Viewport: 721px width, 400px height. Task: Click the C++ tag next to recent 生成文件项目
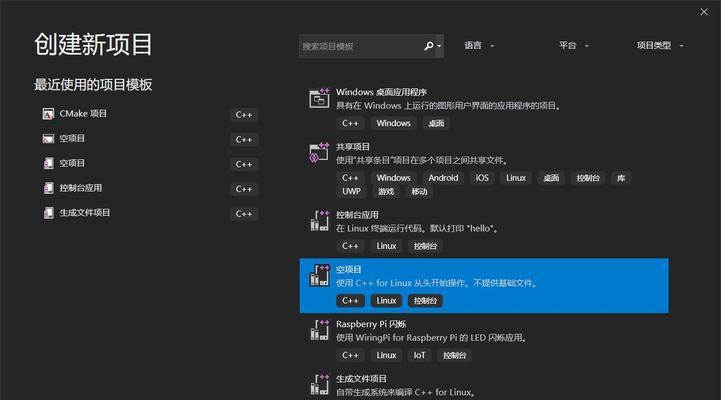tap(244, 214)
